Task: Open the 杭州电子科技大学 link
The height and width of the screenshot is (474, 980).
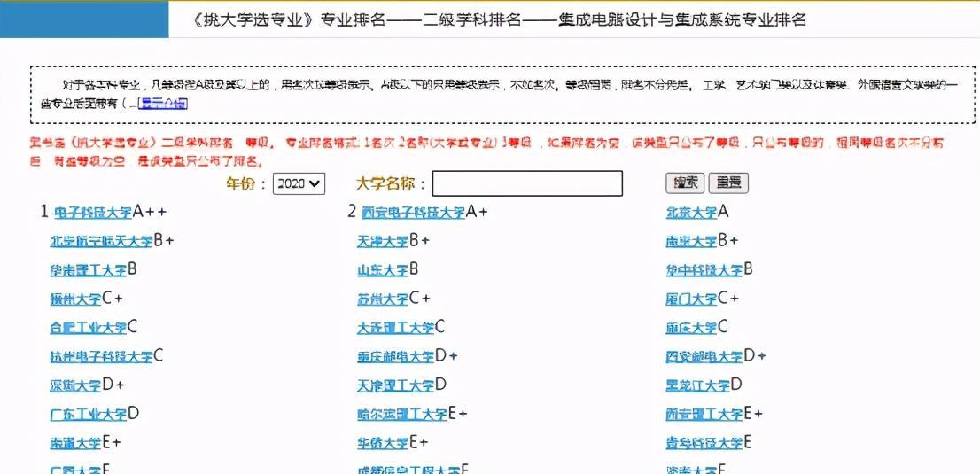Action: (x=101, y=357)
